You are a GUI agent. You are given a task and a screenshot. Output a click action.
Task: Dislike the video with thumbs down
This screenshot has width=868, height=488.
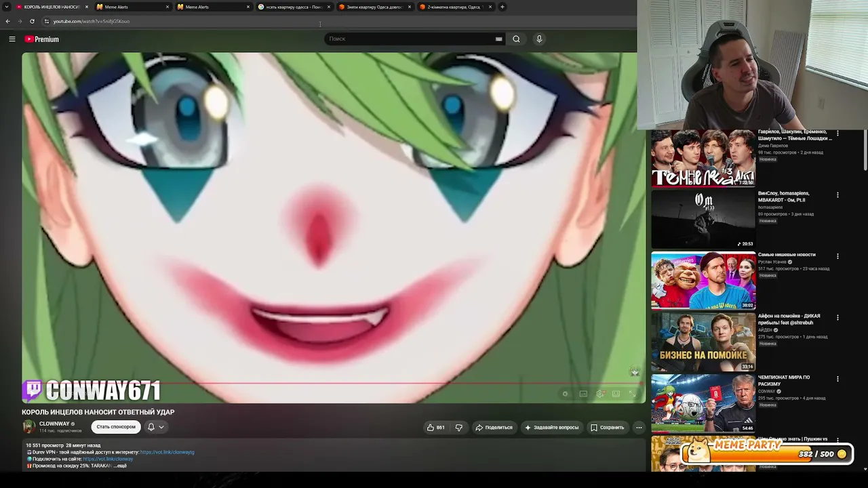(x=459, y=428)
